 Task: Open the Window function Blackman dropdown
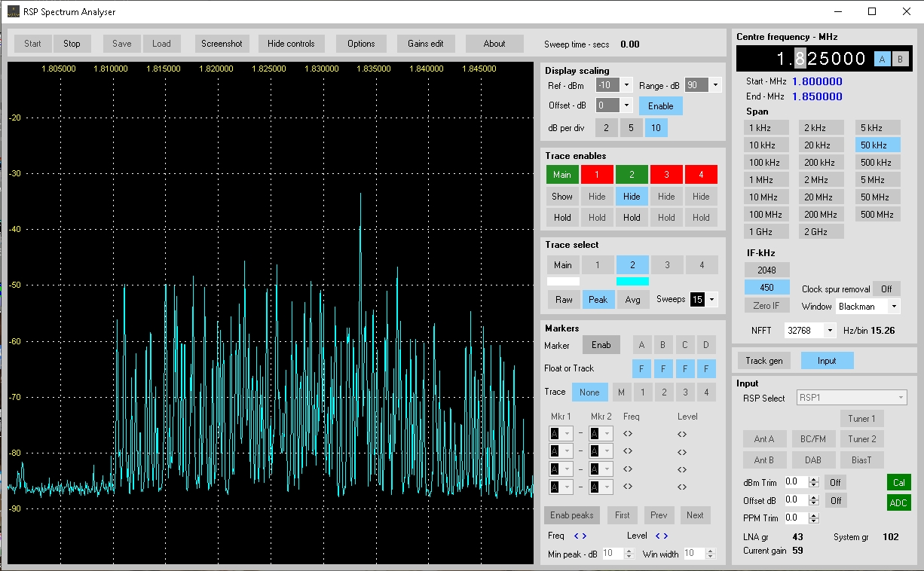tap(894, 307)
